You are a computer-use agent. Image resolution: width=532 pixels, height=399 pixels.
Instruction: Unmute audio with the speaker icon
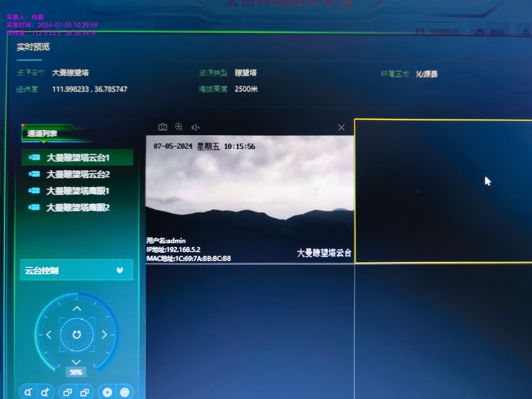pos(195,127)
